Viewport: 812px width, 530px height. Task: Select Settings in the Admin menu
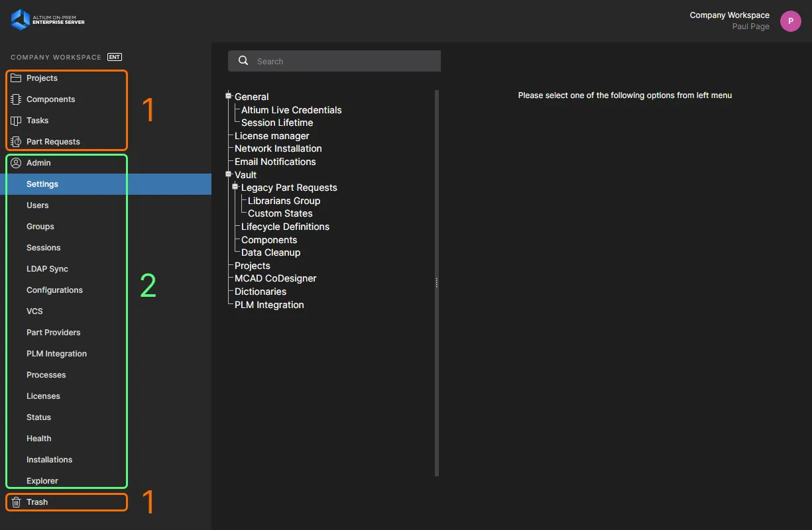click(x=106, y=184)
